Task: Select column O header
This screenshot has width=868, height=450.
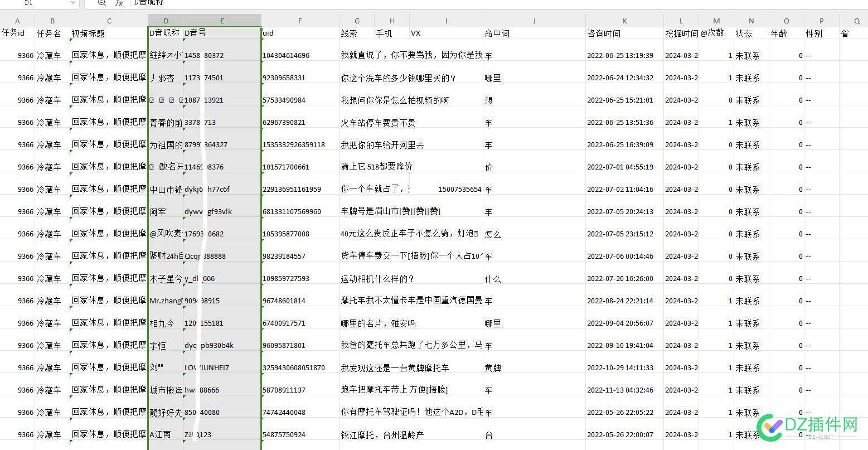Action: [787, 21]
